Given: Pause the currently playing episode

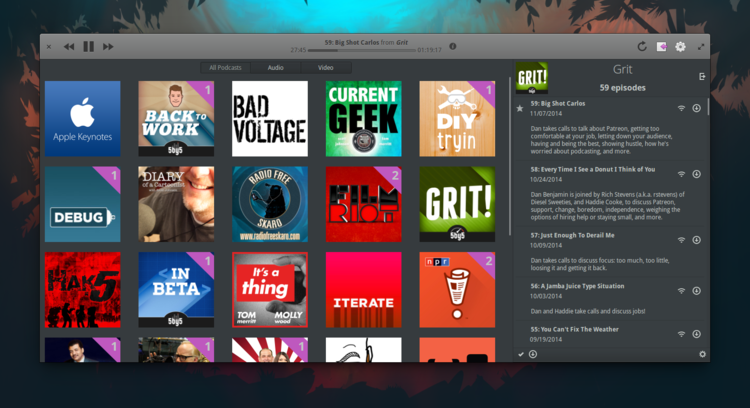Looking at the screenshot, I should click(88, 46).
